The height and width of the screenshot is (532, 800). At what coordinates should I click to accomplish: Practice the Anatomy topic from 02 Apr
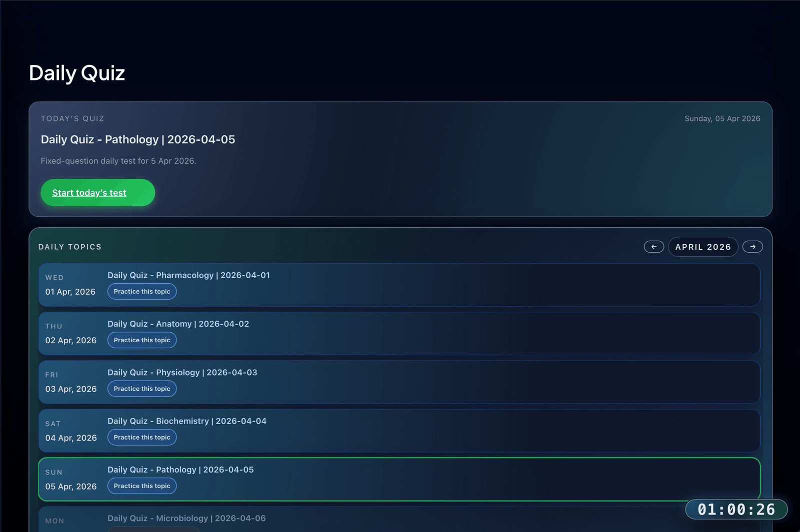pos(142,340)
